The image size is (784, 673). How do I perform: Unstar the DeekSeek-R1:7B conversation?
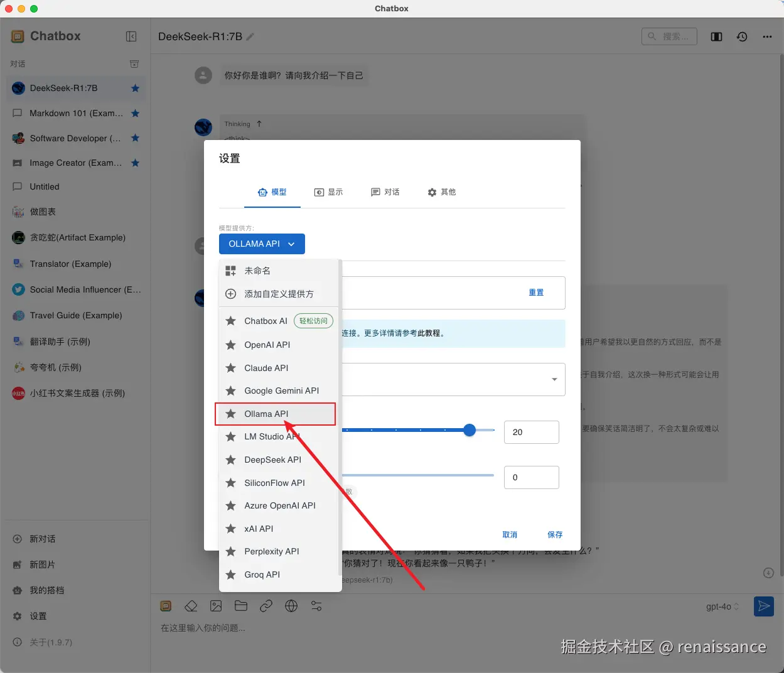pos(135,88)
